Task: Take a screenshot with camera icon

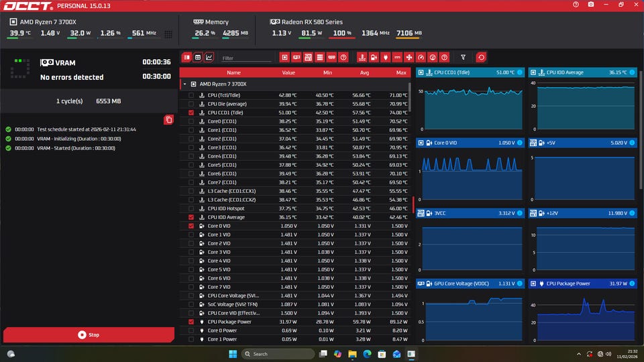Action: [x=590, y=5]
